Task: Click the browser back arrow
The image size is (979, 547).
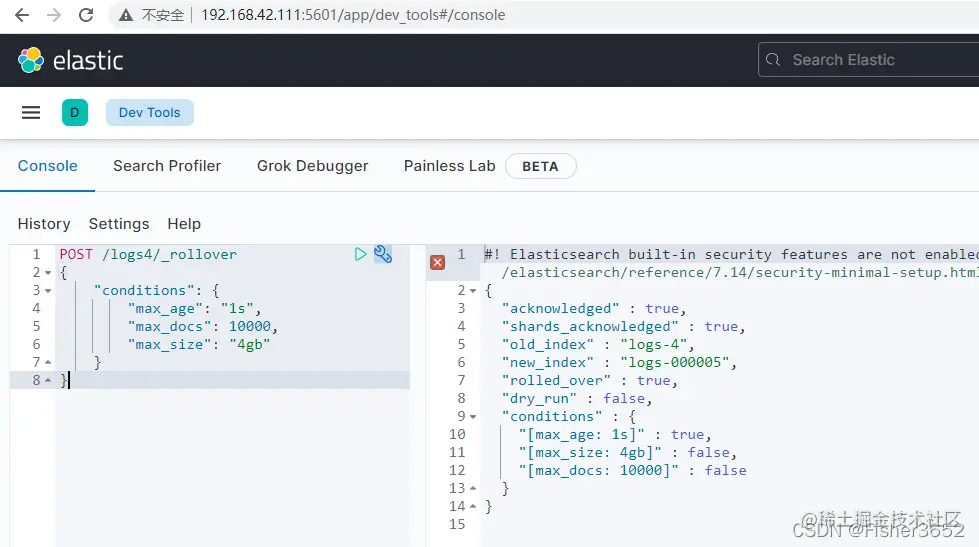Action: click(22, 15)
